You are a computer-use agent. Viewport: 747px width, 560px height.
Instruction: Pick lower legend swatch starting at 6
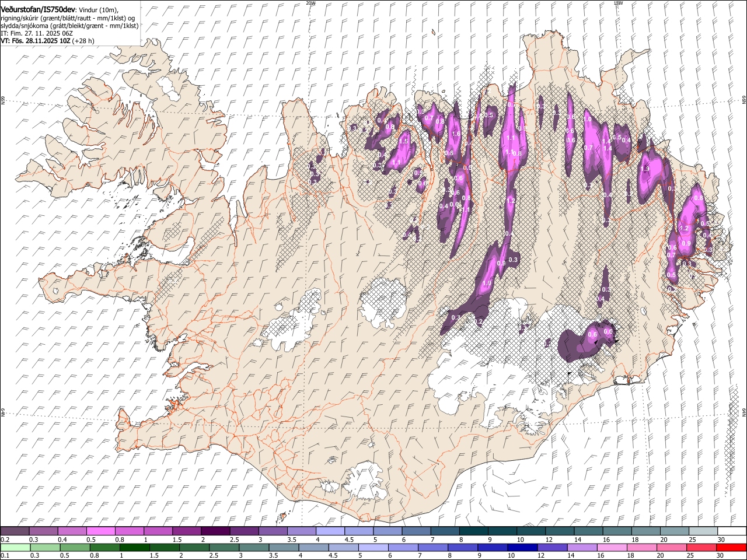pyautogui.click(x=403, y=548)
